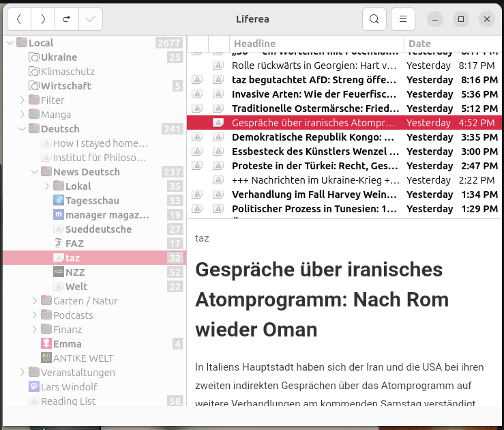Click the Emma pink feed icon
The height and width of the screenshot is (430, 504).
(46, 343)
